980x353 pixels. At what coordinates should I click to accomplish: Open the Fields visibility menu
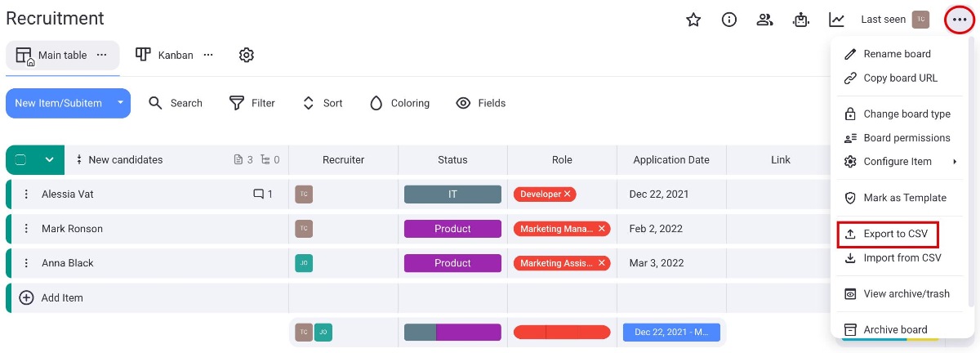(x=481, y=103)
